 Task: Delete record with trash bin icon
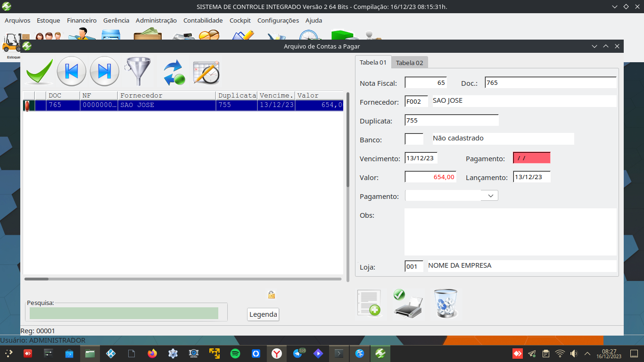(446, 304)
